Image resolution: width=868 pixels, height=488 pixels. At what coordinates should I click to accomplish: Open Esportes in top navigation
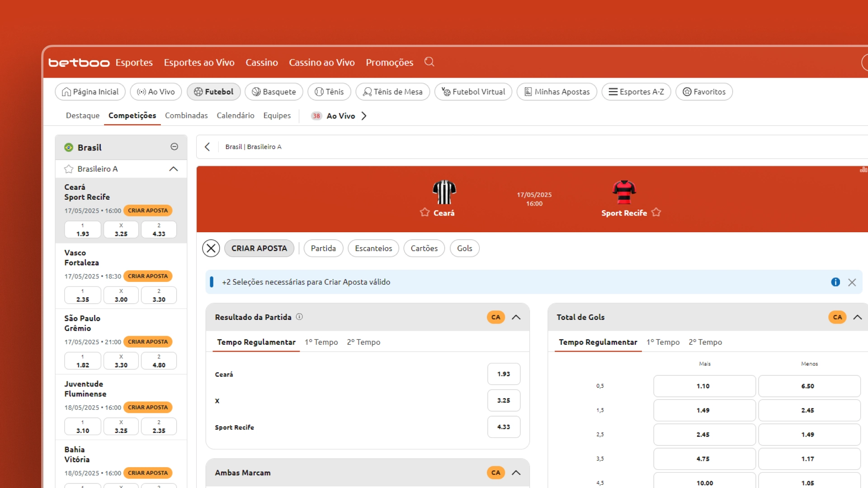tap(134, 62)
